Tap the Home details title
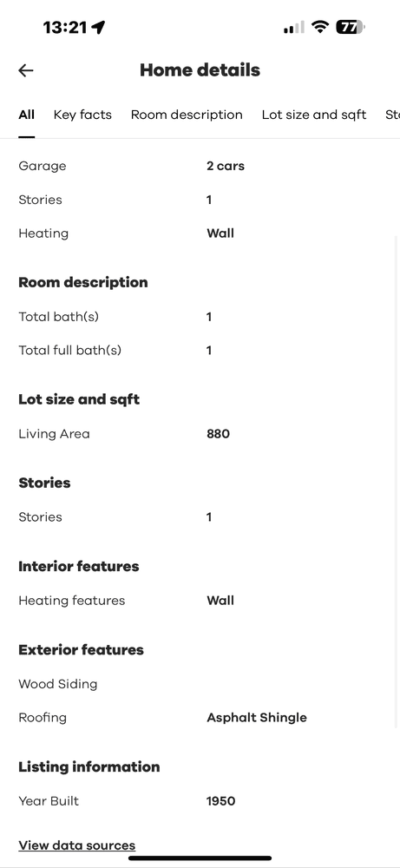Viewport: 400px width, 868px height. click(x=200, y=70)
